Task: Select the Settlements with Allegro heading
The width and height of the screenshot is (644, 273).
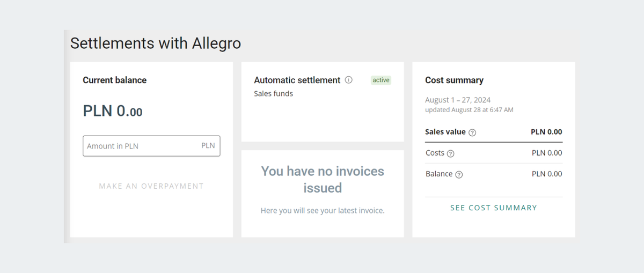Action: tap(156, 43)
